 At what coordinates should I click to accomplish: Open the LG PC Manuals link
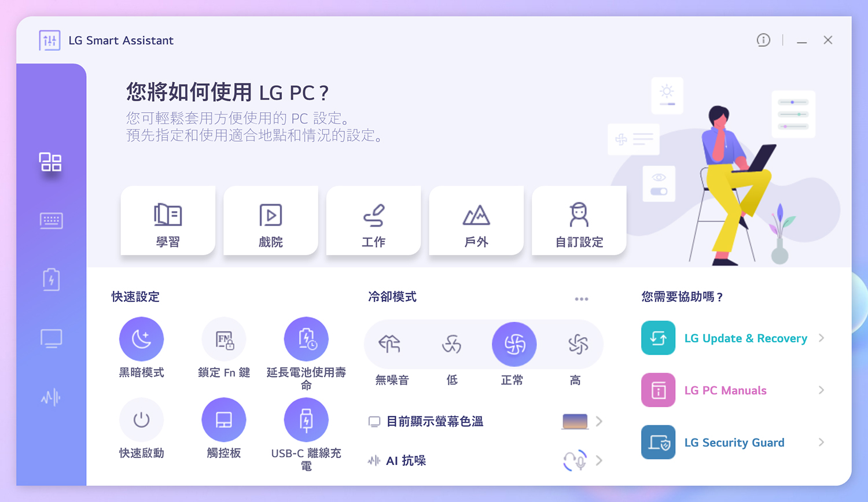click(725, 390)
